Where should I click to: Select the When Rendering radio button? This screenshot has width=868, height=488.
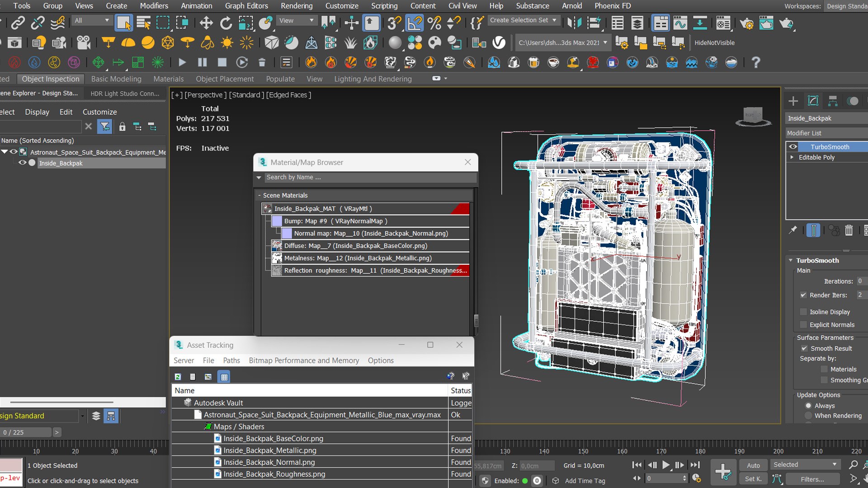tap(808, 416)
